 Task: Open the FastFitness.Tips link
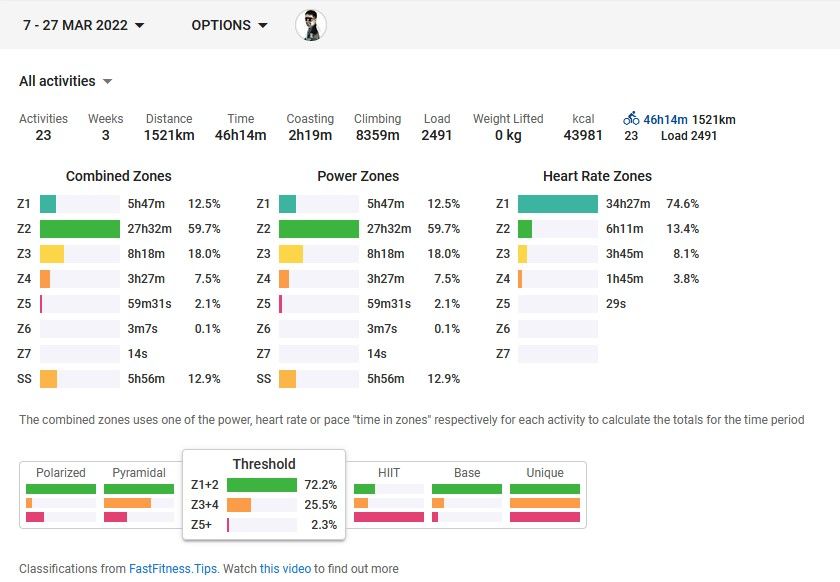pyautogui.click(x=174, y=569)
